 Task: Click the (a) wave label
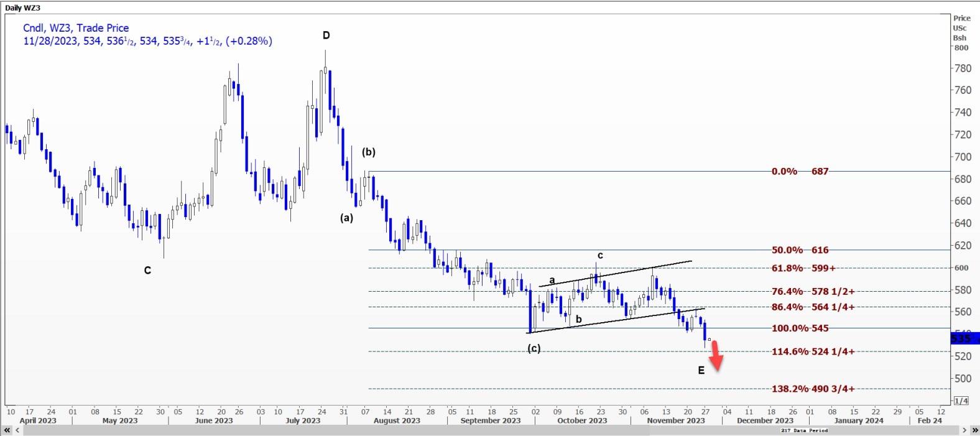click(346, 218)
